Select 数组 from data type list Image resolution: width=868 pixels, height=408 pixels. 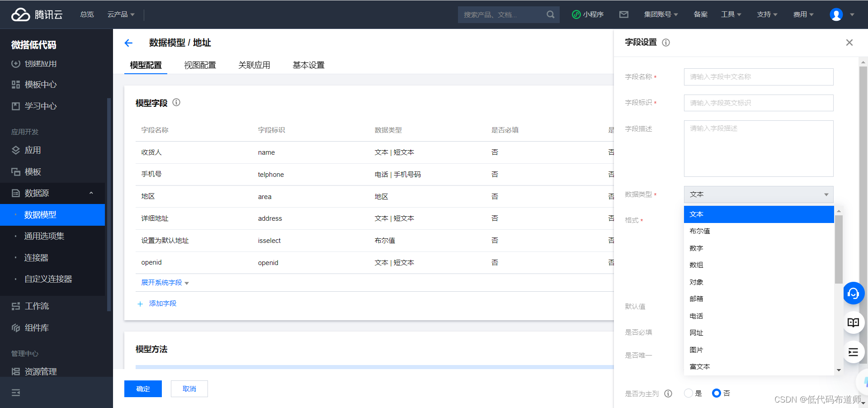[x=759, y=265]
